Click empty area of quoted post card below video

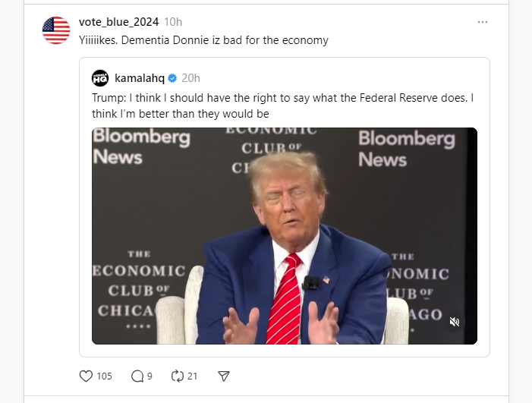(285, 351)
